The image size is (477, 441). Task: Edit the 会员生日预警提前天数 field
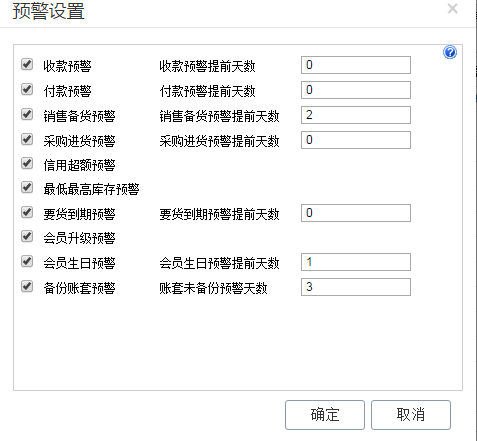[x=356, y=262]
